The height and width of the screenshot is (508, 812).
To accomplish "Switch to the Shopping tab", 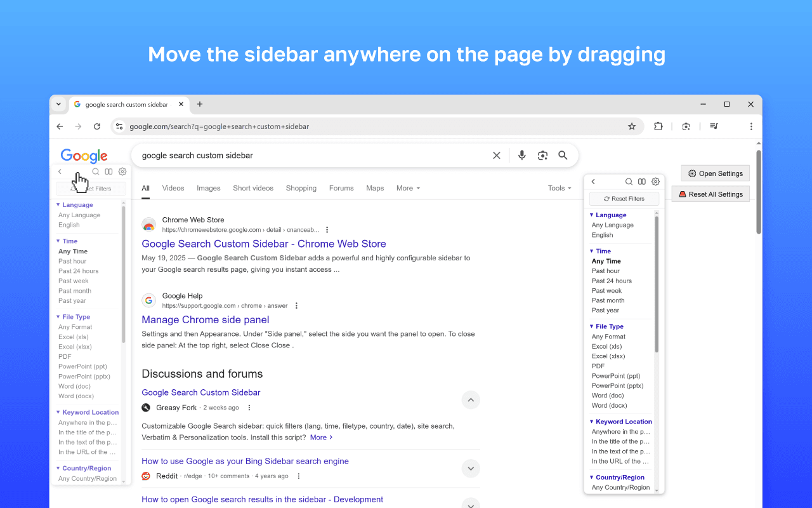I will tap(301, 188).
